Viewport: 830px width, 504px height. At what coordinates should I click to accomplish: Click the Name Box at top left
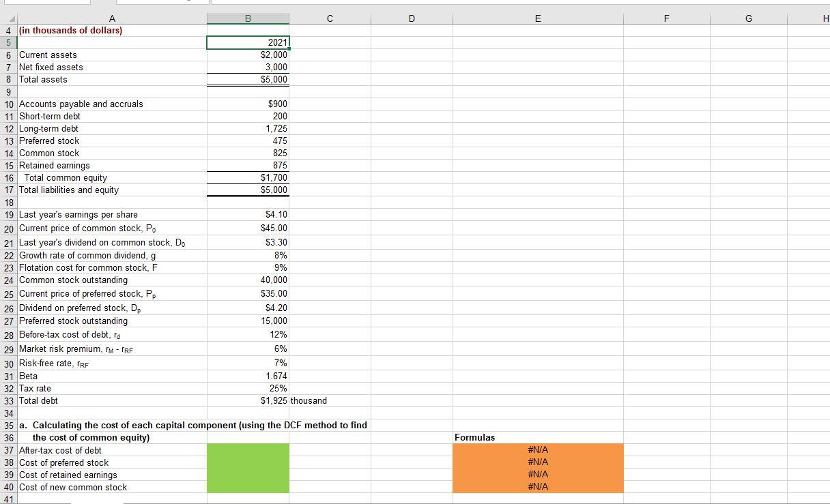click(44, 2)
